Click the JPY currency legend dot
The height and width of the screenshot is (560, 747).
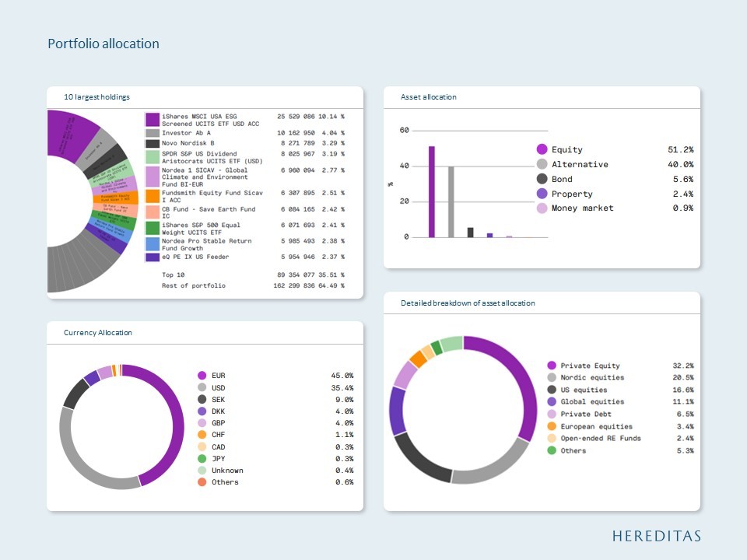click(202, 459)
